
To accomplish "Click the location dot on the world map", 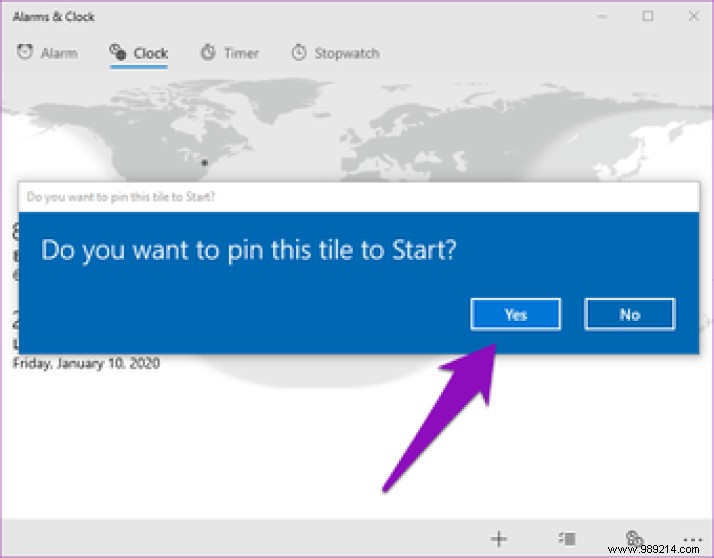I will (x=204, y=162).
